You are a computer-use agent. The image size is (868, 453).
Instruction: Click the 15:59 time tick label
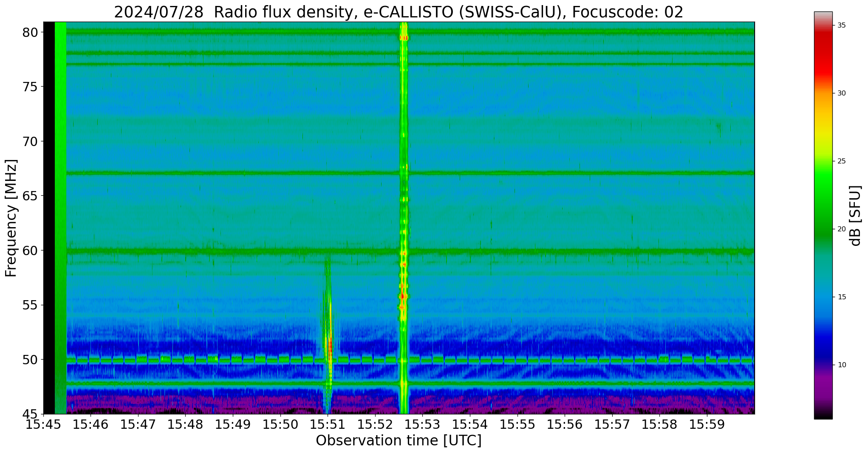pos(707,424)
